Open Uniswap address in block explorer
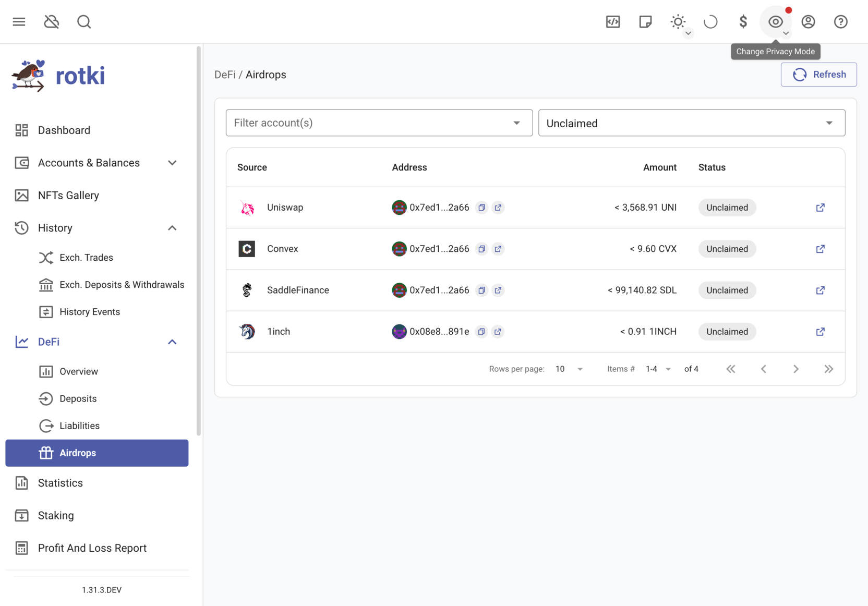 (x=498, y=208)
